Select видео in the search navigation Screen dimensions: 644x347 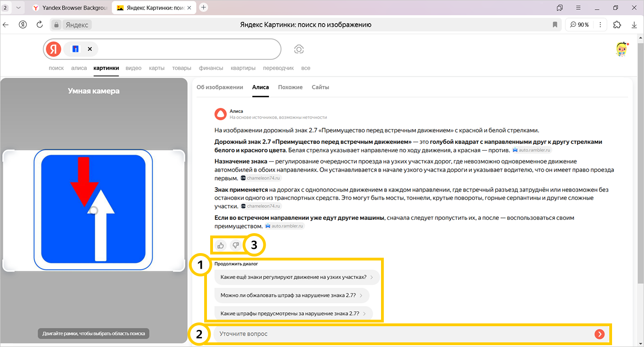(133, 68)
